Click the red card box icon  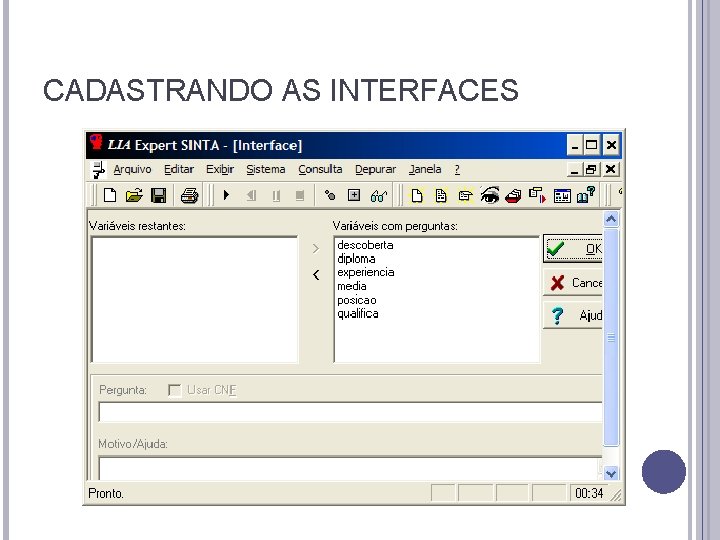[513, 196]
